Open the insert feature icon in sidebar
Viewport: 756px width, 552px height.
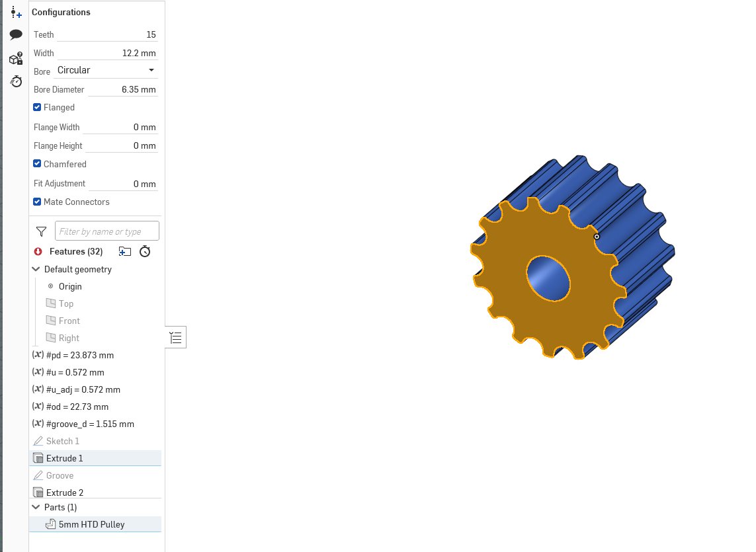coord(16,13)
